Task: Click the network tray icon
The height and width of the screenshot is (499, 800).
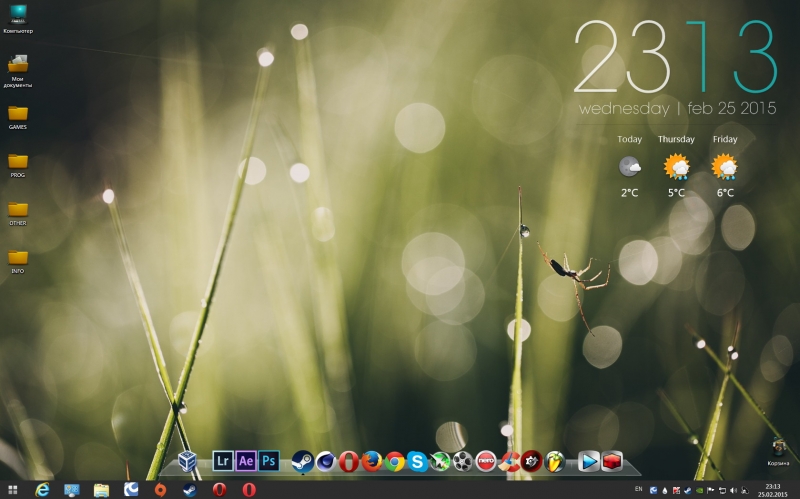Action: (x=722, y=491)
